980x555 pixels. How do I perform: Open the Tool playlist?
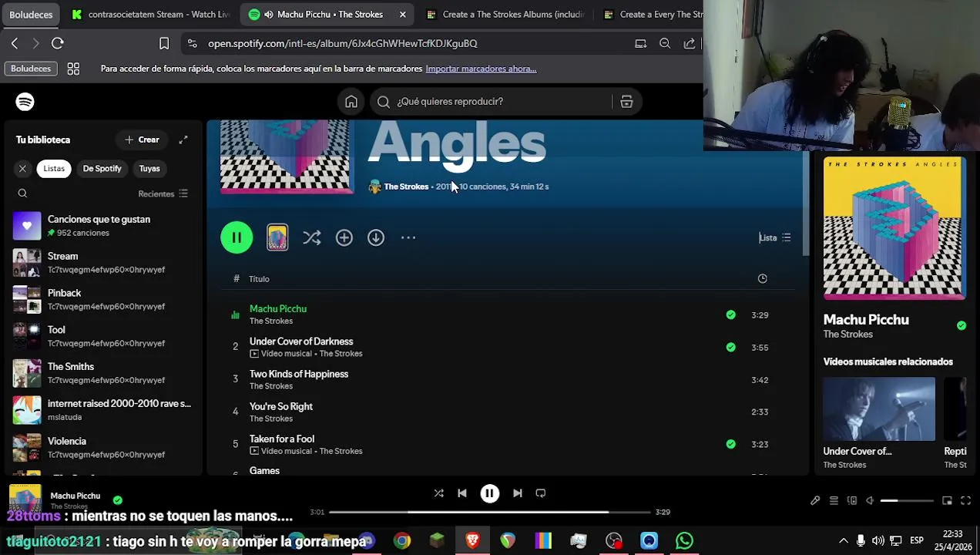pos(102,336)
